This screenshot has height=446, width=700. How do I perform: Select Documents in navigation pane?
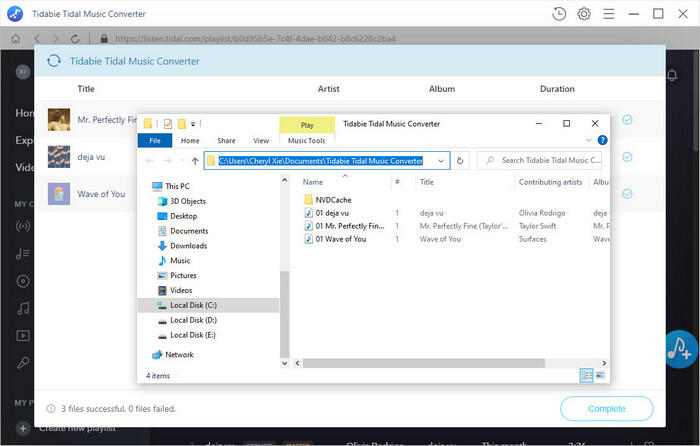tap(189, 231)
